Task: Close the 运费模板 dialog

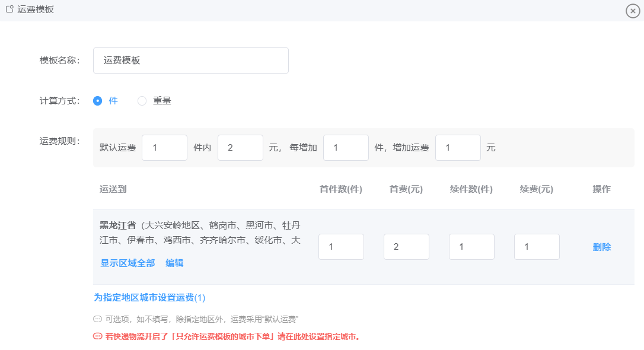Action: 633,11
